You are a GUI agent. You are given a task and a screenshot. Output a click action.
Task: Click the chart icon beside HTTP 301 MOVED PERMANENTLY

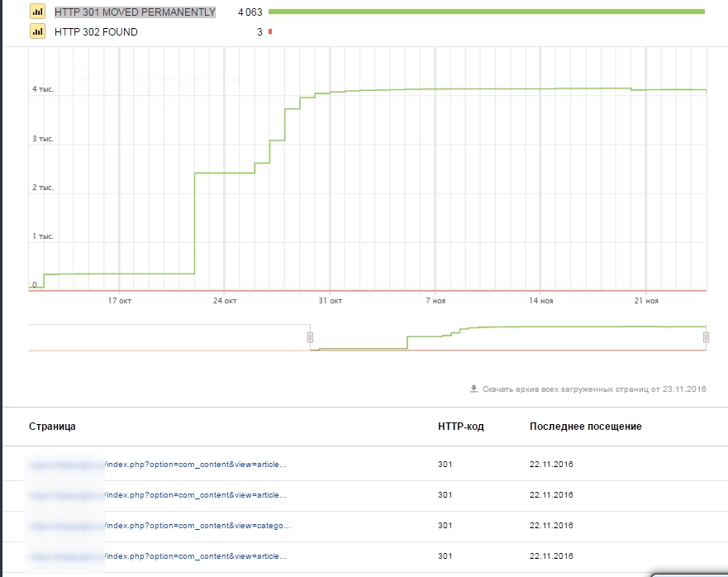click(x=37, y=12)
